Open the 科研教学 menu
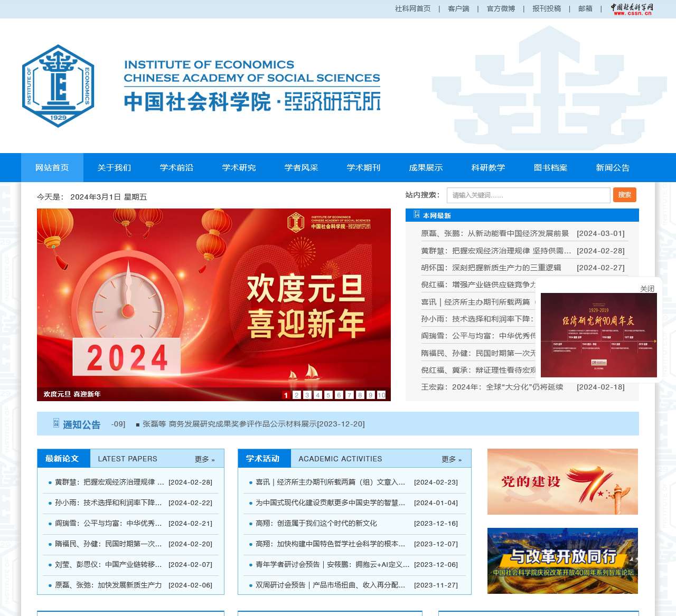 pos(489,168)
